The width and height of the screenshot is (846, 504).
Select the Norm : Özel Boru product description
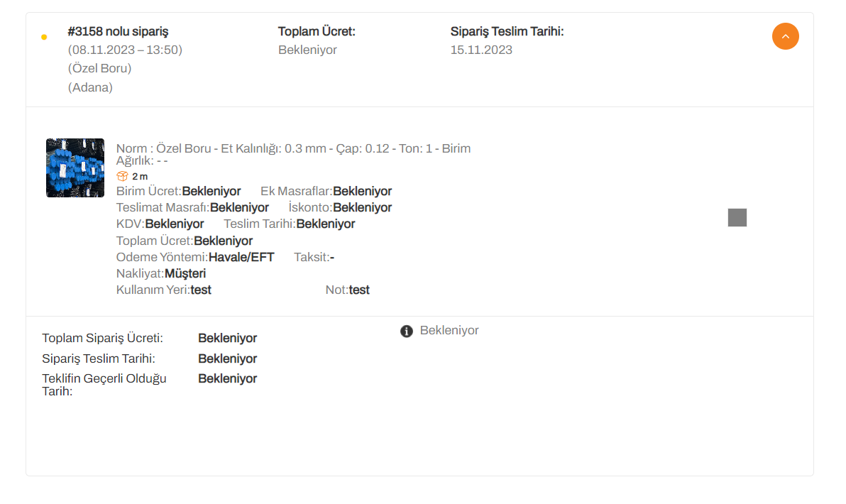coord(294,154)
